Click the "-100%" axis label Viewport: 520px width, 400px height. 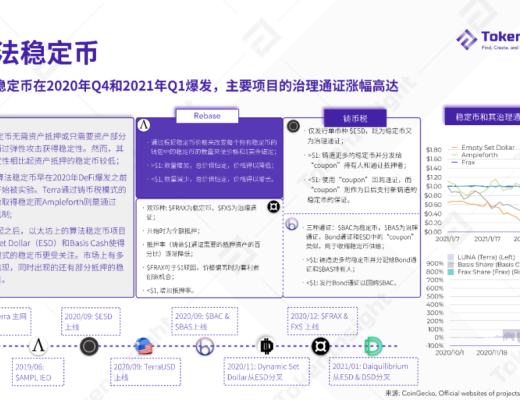[x=435, y=345]
